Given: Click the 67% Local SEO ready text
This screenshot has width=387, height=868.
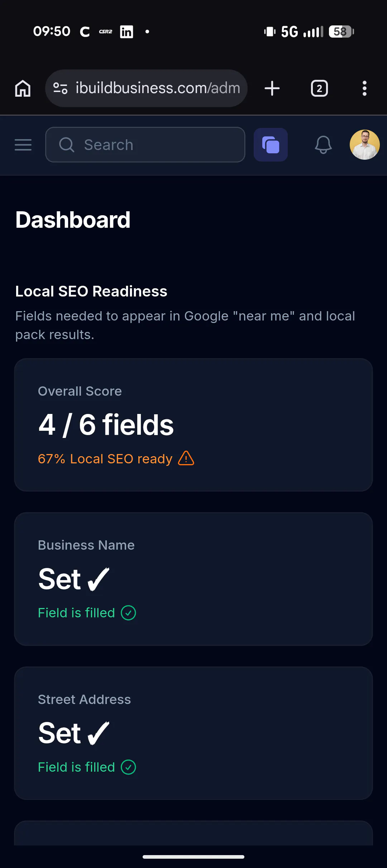Looking at the screenshot, I should (x=105, y=459).
